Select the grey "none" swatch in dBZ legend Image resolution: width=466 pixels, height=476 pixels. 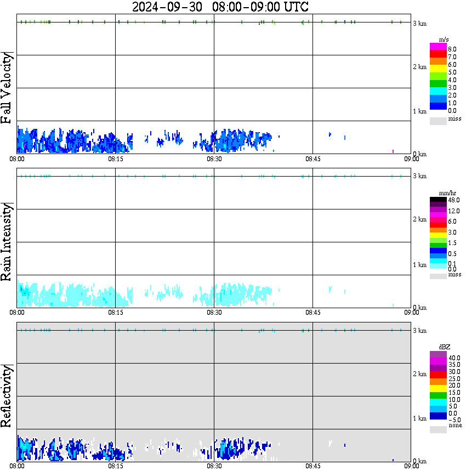438,429
